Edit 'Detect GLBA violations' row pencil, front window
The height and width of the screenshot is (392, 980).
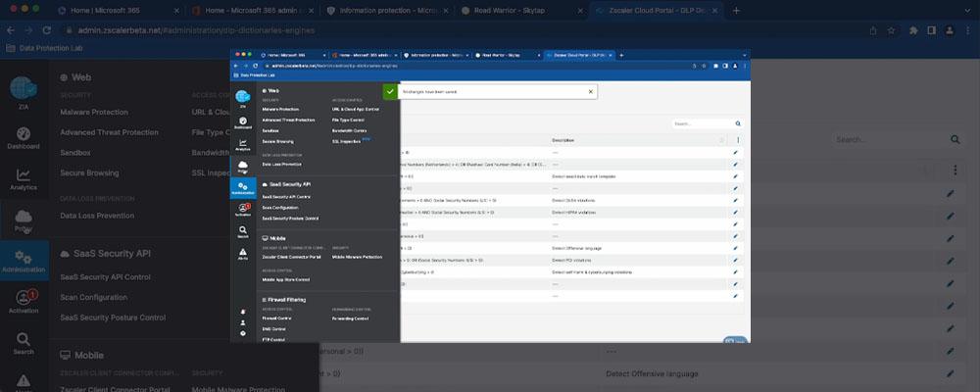click(736, 200)
